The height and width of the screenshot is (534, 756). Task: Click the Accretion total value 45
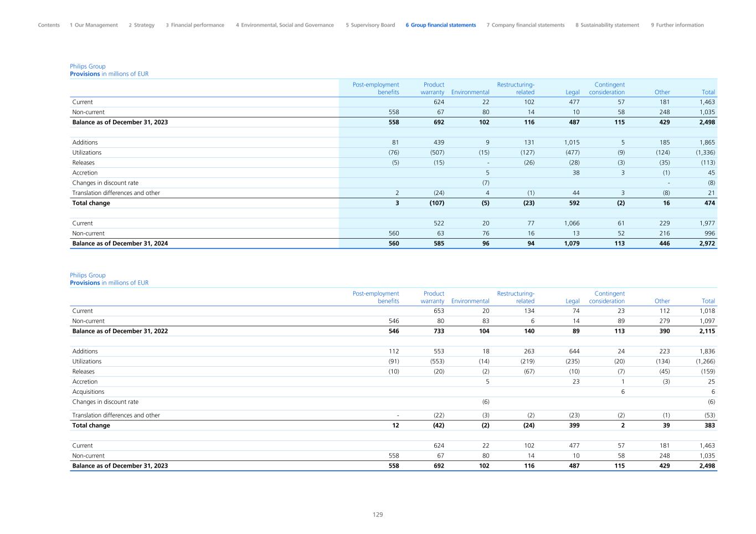click(712, 173)
